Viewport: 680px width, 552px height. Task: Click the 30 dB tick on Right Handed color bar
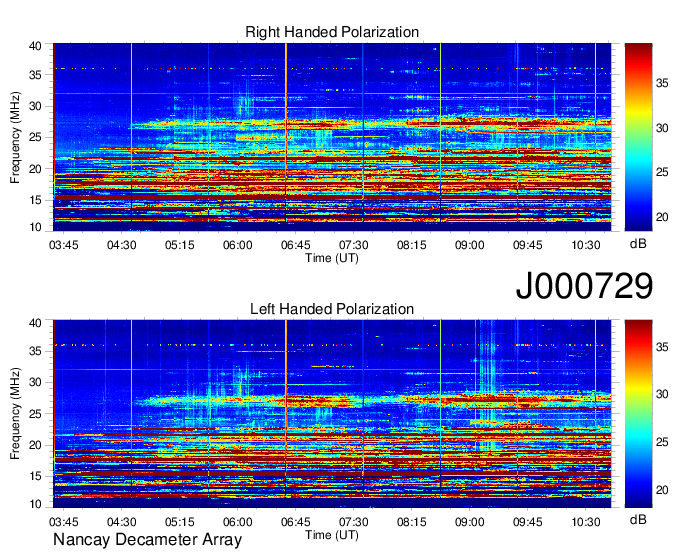662,128
